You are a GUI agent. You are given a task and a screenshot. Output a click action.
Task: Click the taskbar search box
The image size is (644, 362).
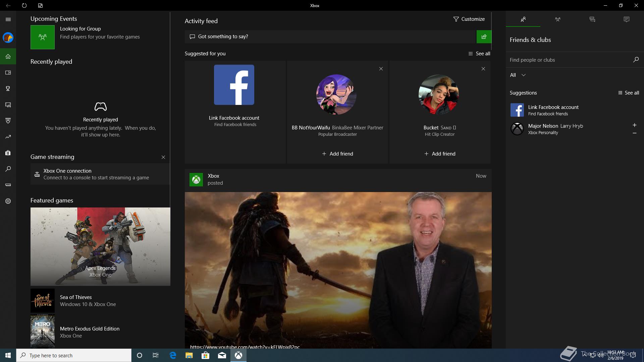[x=74, y=355]
